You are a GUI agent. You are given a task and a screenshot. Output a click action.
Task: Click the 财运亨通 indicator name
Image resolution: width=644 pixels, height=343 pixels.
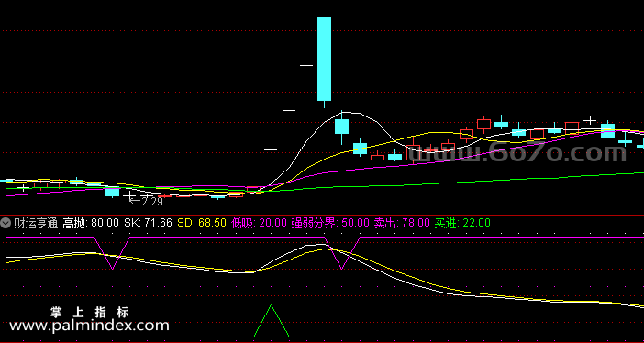coord(36,223)
